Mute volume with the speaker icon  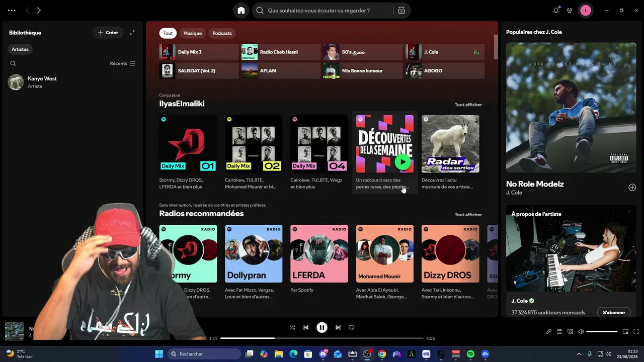[581, 332]
